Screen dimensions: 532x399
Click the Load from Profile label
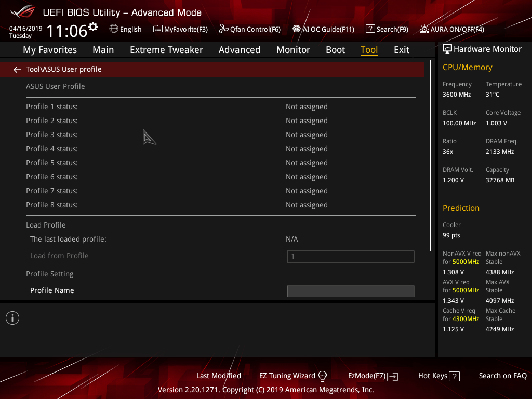click(x=59, y=256)
